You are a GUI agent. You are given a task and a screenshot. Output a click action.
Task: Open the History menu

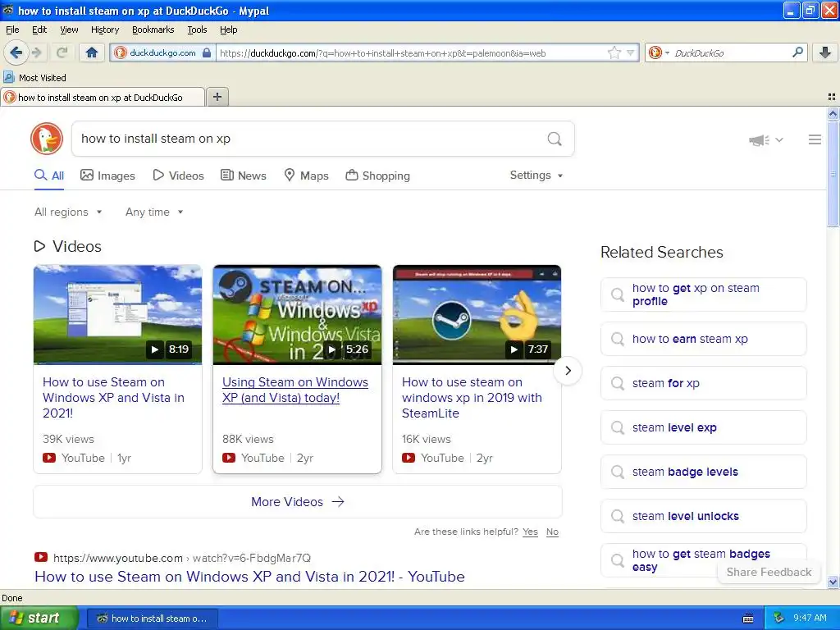[104, 30]
